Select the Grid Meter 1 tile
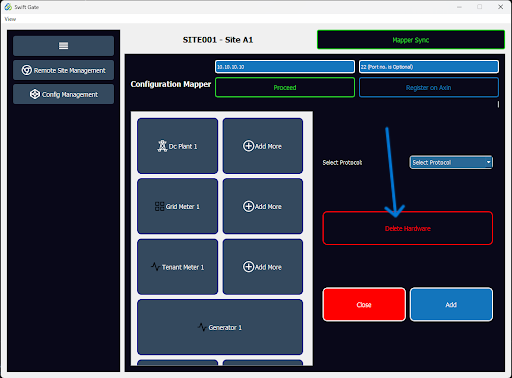This screenshot has height=378, width=512. 177,206
